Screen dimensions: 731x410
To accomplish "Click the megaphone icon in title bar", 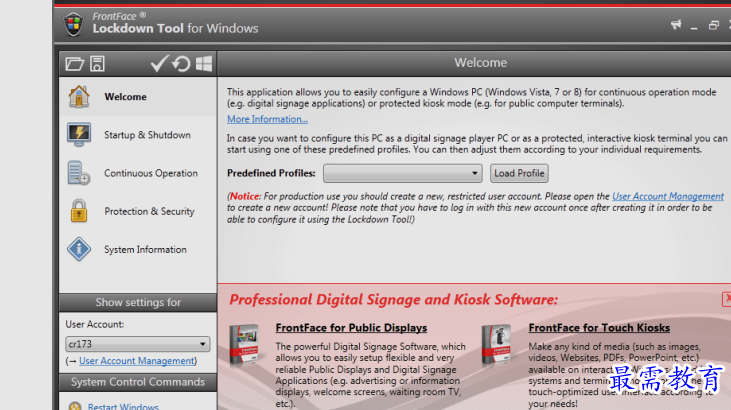I will 676,24.
